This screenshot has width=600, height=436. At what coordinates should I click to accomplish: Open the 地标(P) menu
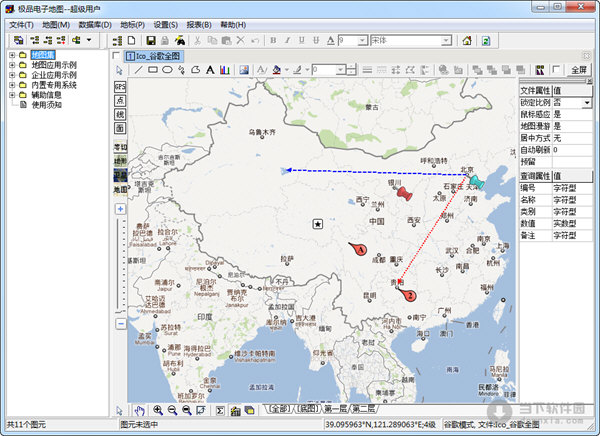[132, 25]
